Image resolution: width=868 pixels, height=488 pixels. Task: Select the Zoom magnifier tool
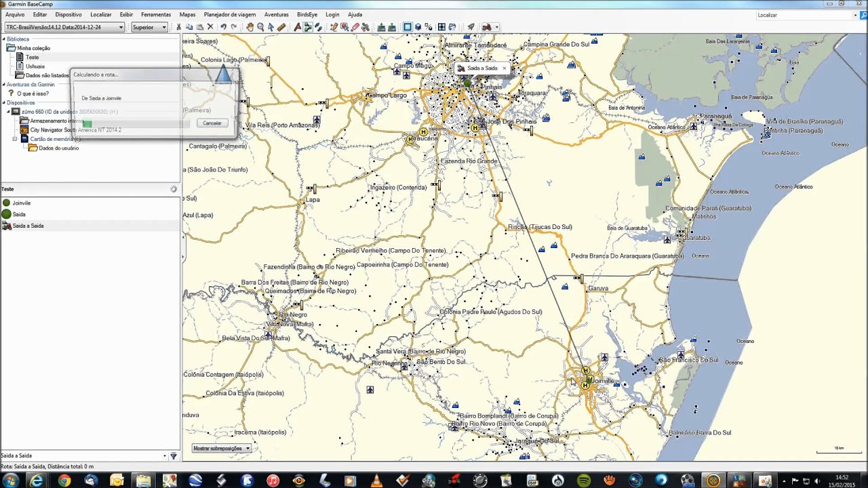pyautogui.click(x=260, y=27)
